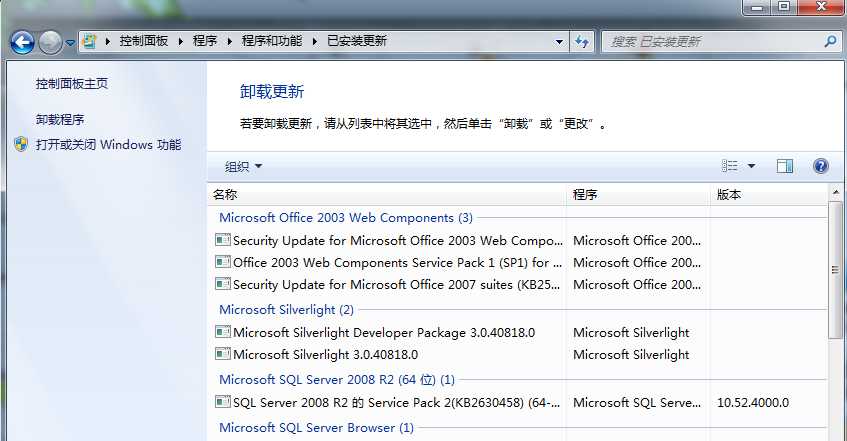
Task: Expand the address bar history dropdown
Action: click(560, 41)
